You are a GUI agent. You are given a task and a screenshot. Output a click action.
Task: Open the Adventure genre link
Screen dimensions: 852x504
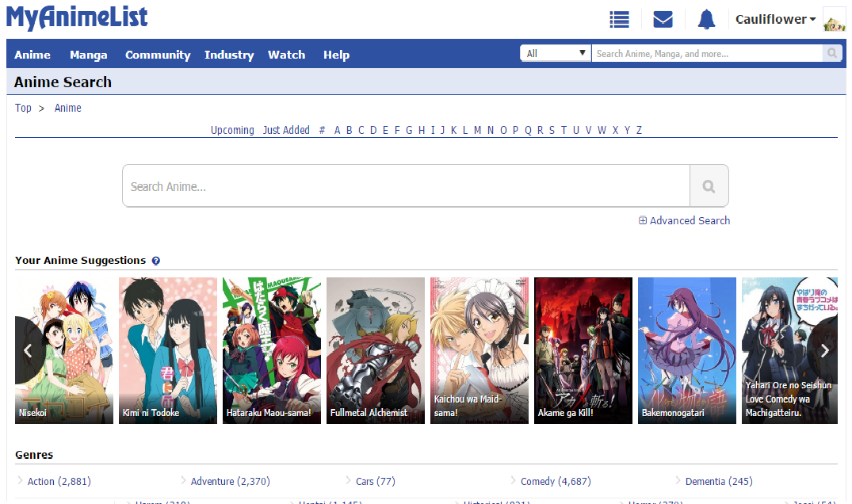[x=231, y=481]
